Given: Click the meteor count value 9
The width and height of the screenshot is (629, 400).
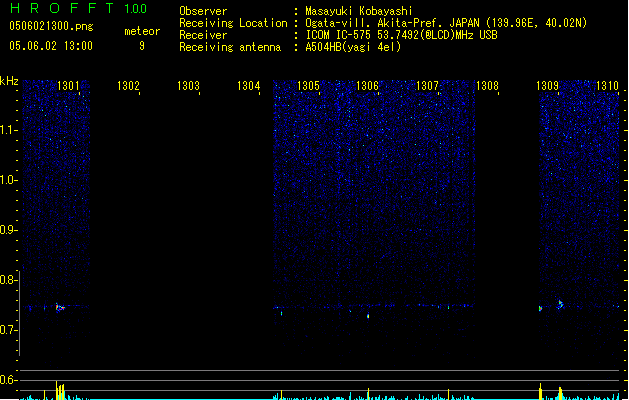Looking at the screenshot, I should tap(142, 46).
